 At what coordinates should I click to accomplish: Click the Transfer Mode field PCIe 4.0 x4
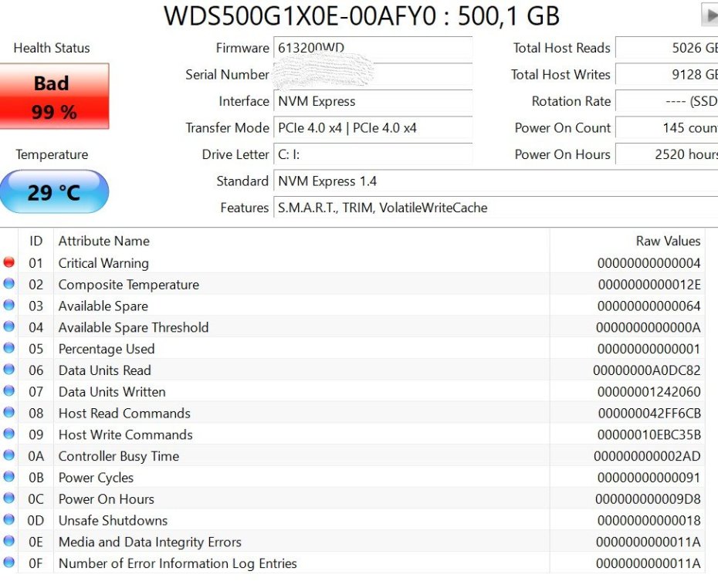click(x=373, y=127)
